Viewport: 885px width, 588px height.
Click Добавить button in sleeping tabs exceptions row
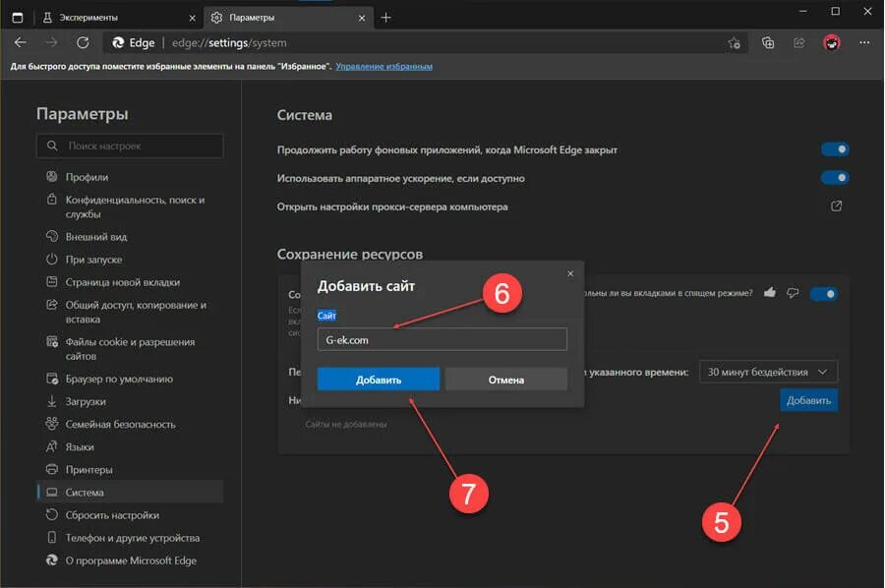point(809,400)
